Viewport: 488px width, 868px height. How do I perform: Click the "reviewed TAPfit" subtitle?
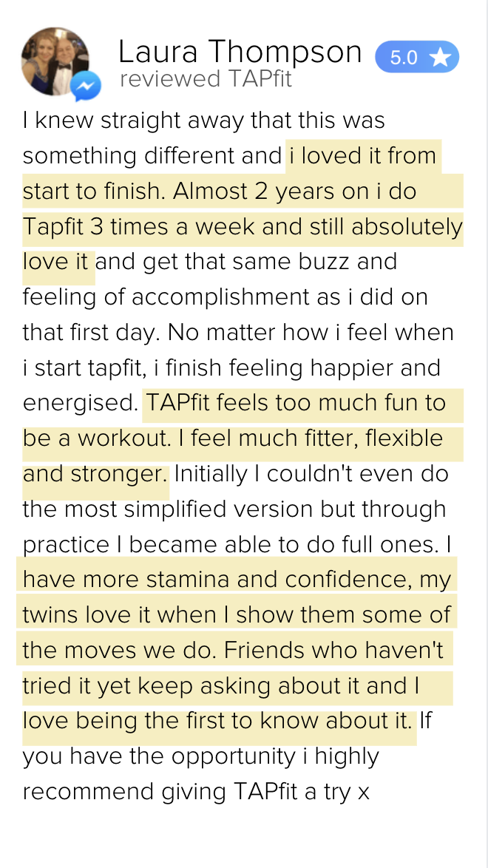pyautogui.click(x=206, y=78)
